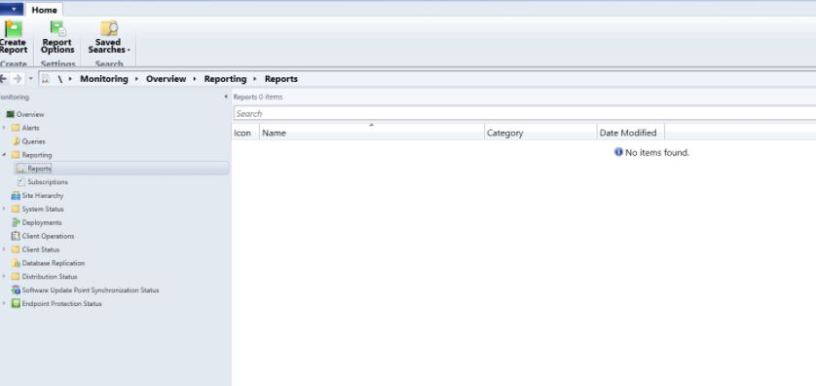Click the Reports 0 items header text
This screenshot has height=386, width=816.
(x=258, y=97)
